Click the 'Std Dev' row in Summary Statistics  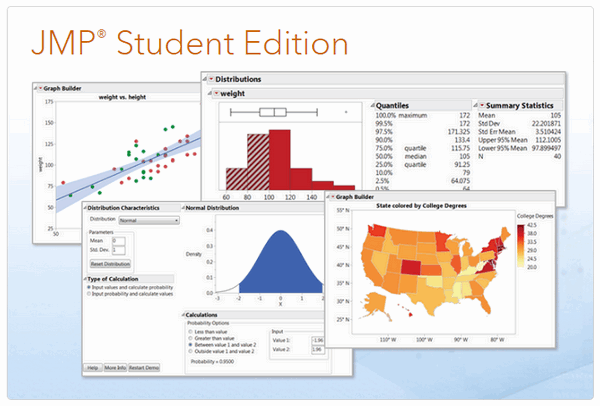519,124
